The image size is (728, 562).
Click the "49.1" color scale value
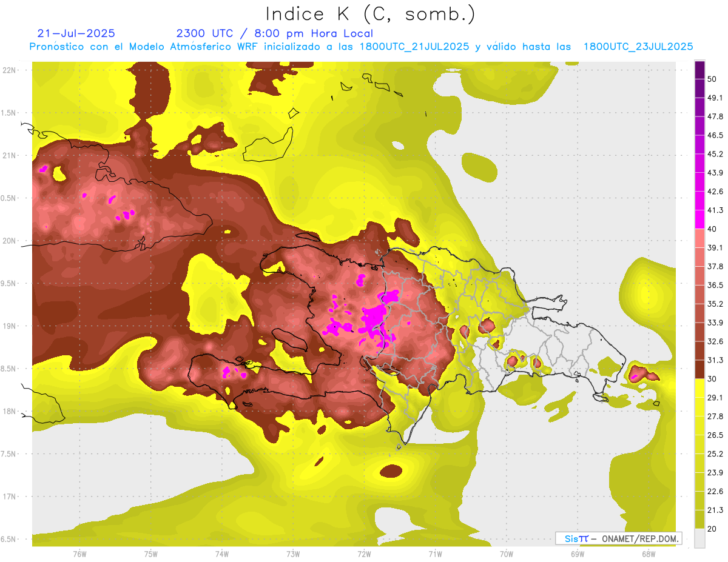coord(715,98)
